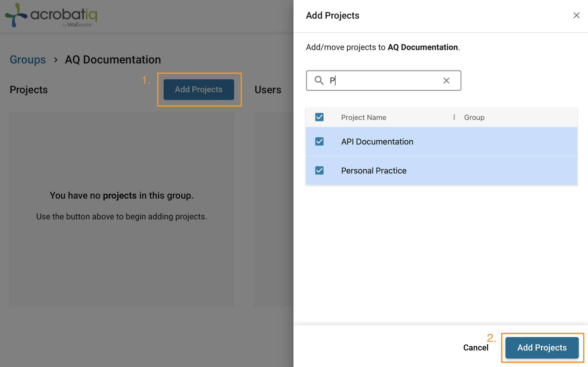Sort by the Group column header
Viewport: 588px width, 367px height.
click(474, 117)
